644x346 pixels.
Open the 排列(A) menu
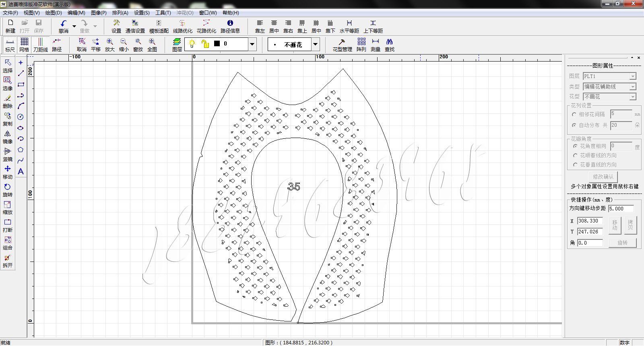point(120,13)
